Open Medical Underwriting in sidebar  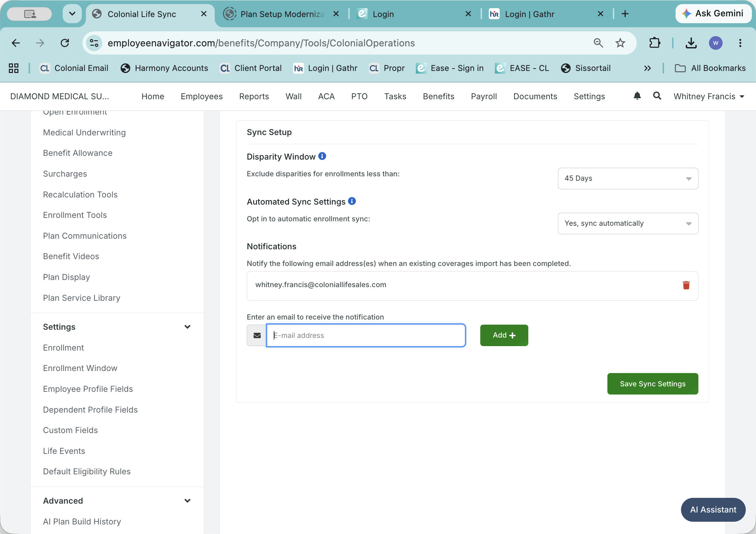point(84,133)
